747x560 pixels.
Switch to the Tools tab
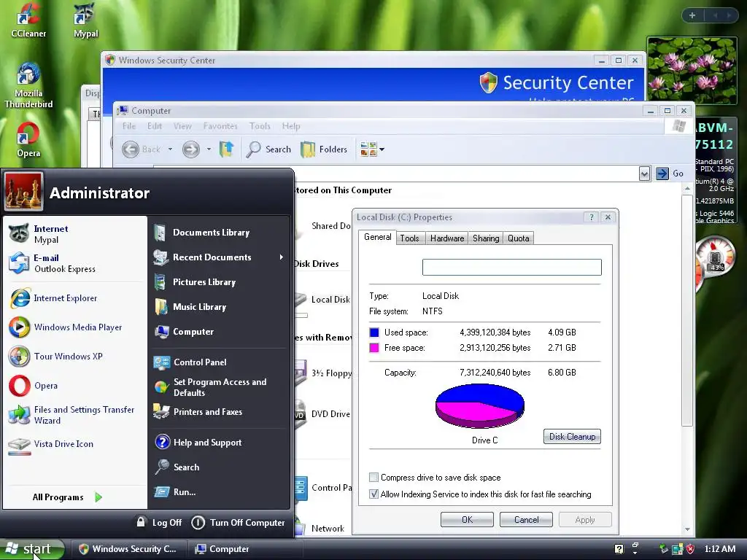pyautogui.click(x=409, y=238)
